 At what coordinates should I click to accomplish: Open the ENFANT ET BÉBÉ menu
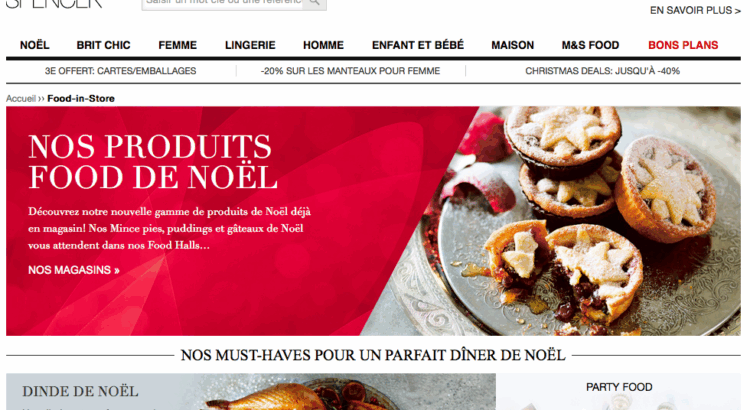[418, 45]
